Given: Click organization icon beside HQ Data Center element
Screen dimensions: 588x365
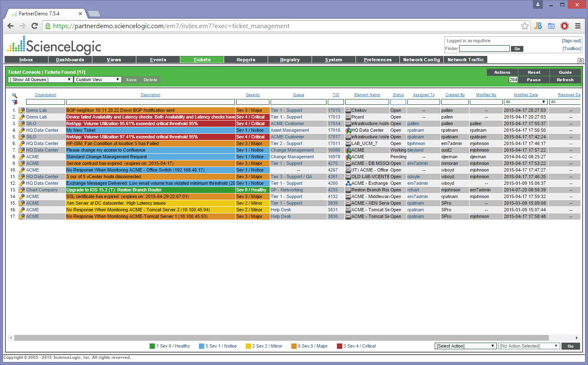Looking at the screenshot, I should [x=348, y=131].
